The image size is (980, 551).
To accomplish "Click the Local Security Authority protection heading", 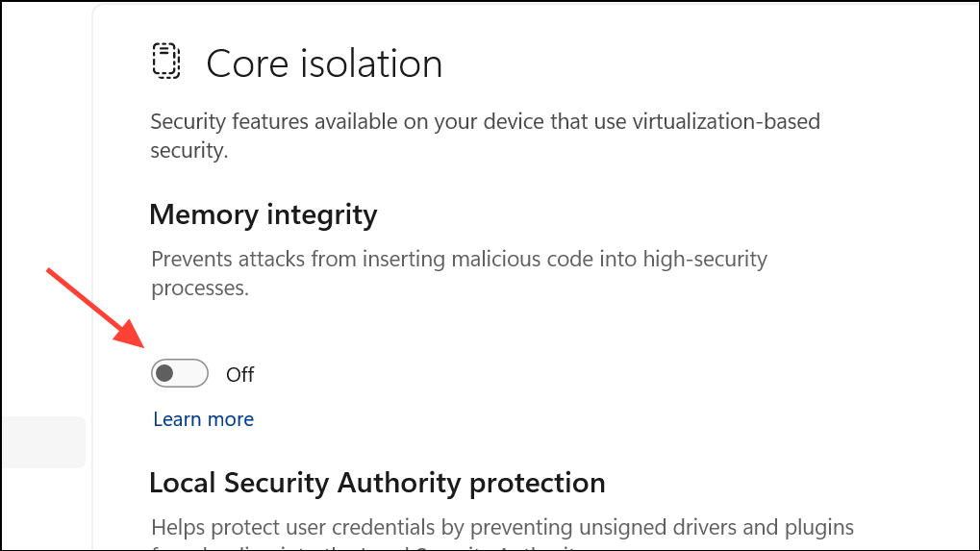I will 377,482.
